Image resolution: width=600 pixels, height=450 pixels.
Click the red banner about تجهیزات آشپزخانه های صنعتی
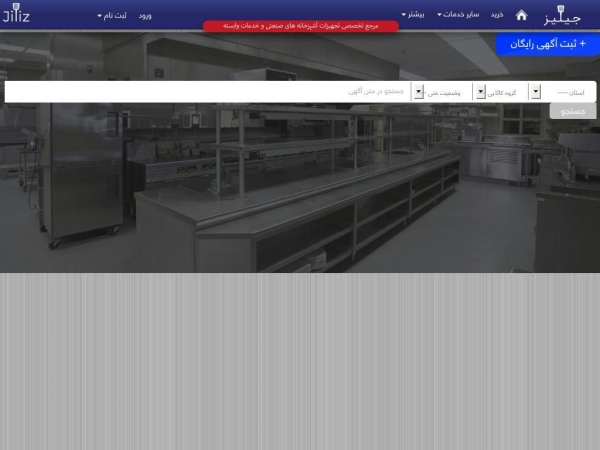coord(300,26)
